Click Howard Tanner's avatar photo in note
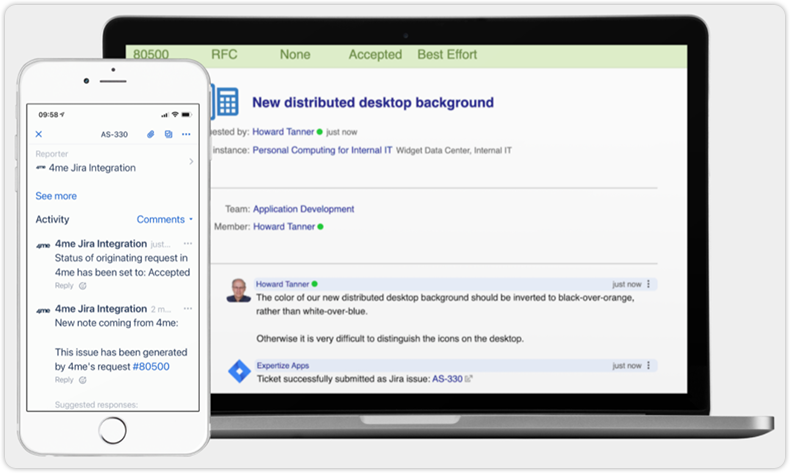 (239, 290)
